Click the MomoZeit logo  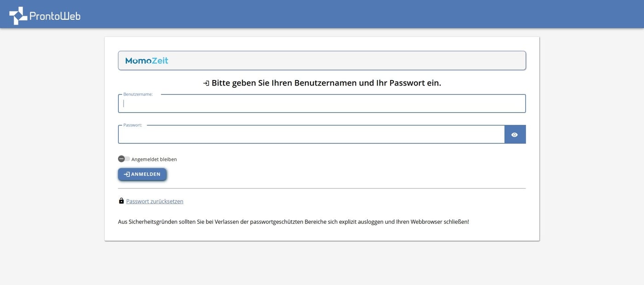[147, 61]
